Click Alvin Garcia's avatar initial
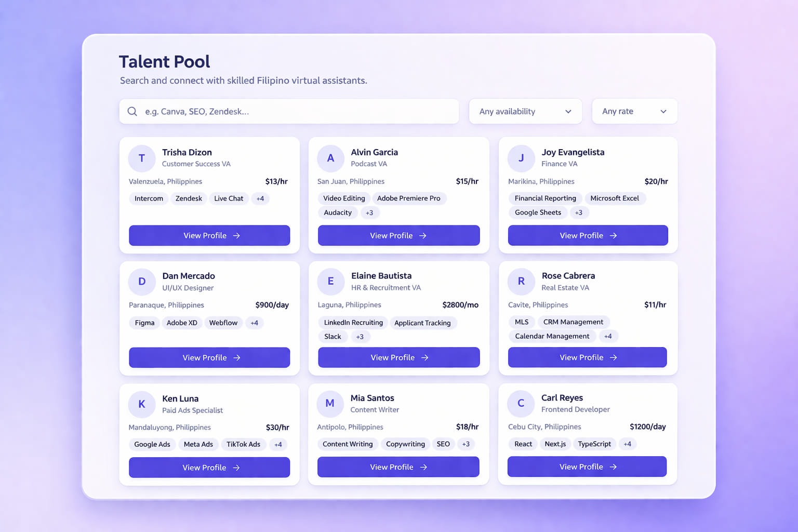This screenshot has height=532, width=798. [x=330, y=158]
